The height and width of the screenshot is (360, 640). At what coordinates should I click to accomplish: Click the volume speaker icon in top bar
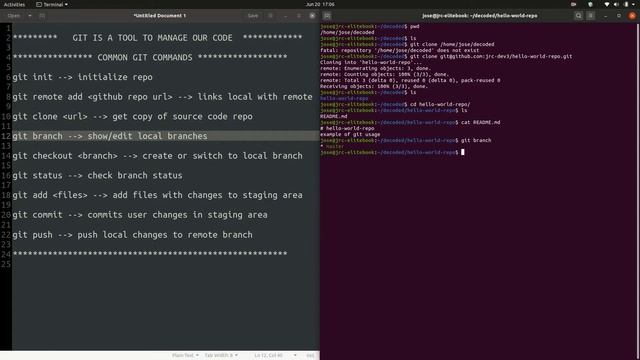click(x=616, y=4)
